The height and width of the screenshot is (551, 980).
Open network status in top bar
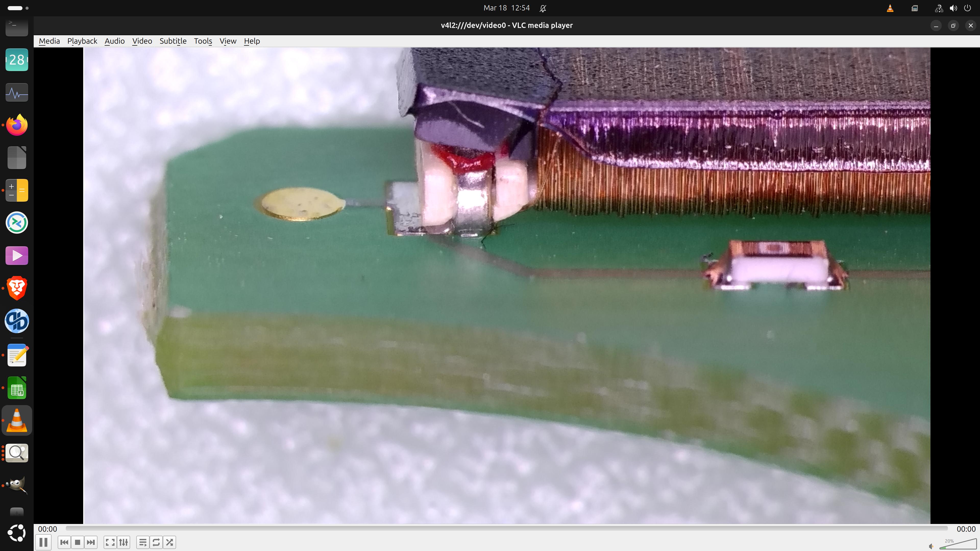(939, 8)
